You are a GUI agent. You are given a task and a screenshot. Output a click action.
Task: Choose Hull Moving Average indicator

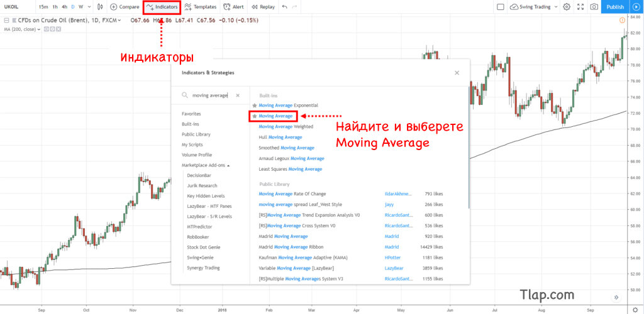pos(280,137)
